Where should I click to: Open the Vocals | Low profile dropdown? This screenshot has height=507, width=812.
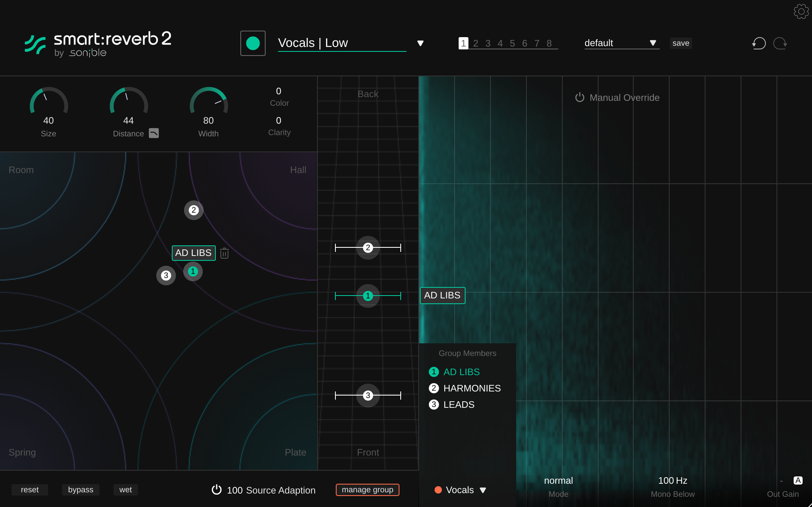tap(420, 43)
